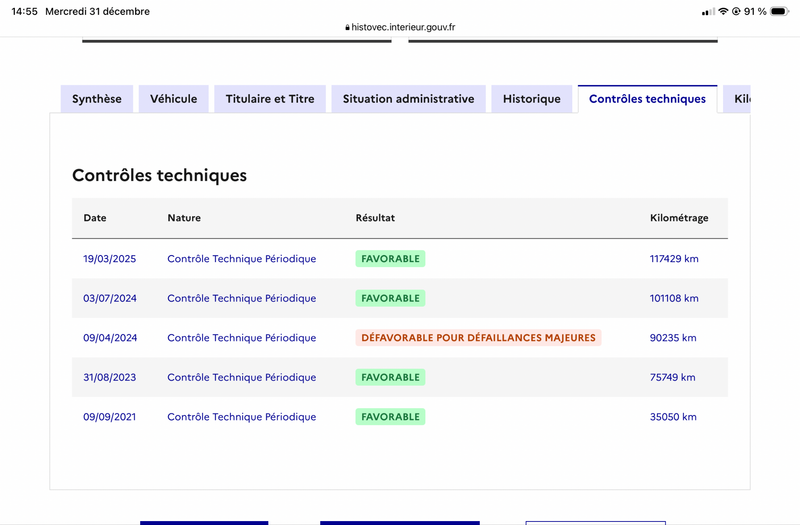Tap the orientation lock status icon

pos(736,11)
